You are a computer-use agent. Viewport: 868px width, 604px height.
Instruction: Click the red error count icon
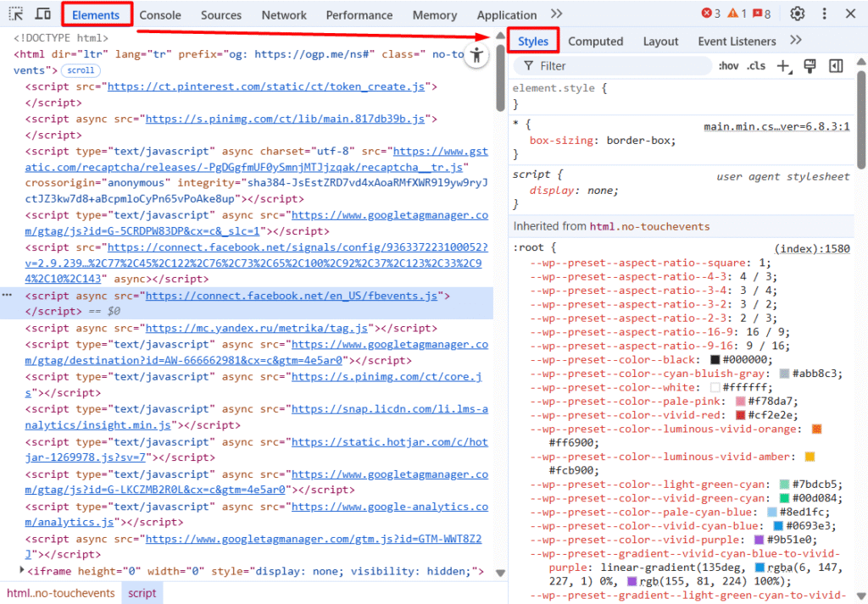coord(710,14)
